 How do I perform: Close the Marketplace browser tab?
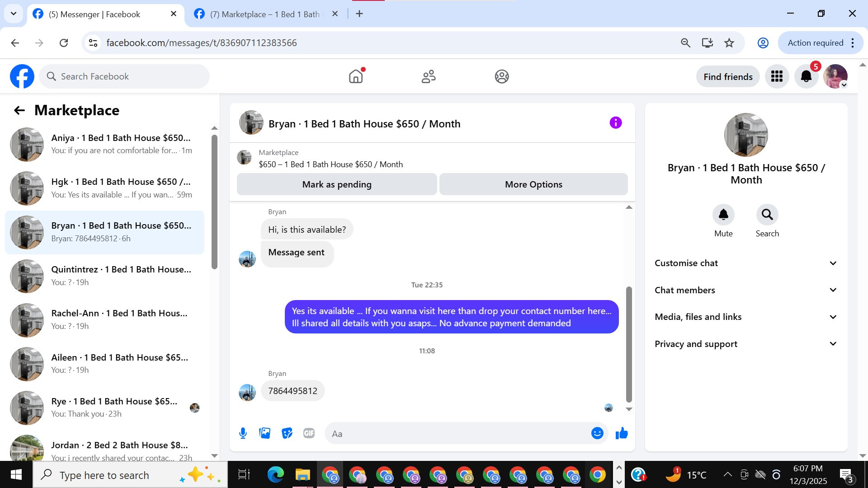335,14
